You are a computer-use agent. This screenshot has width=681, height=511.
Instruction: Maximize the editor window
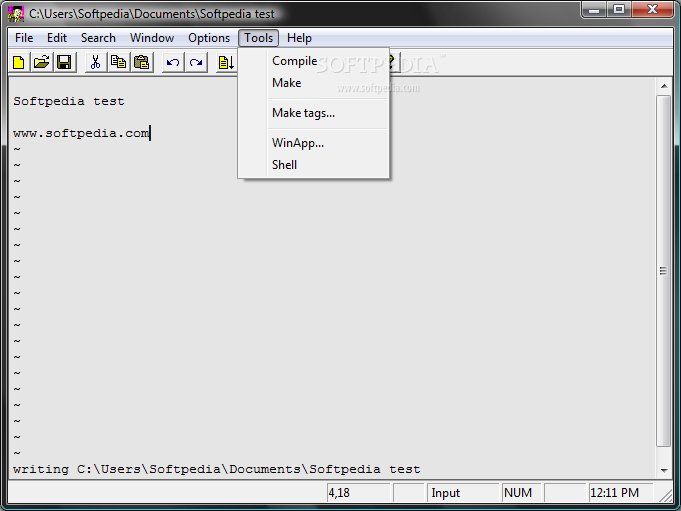point(619,10)
